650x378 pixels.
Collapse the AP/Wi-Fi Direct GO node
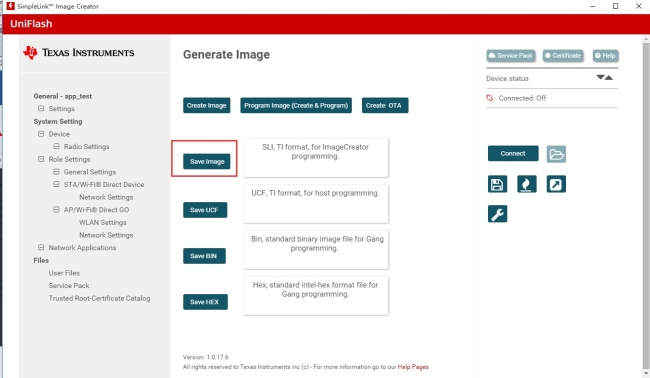[x=56, y=210]
